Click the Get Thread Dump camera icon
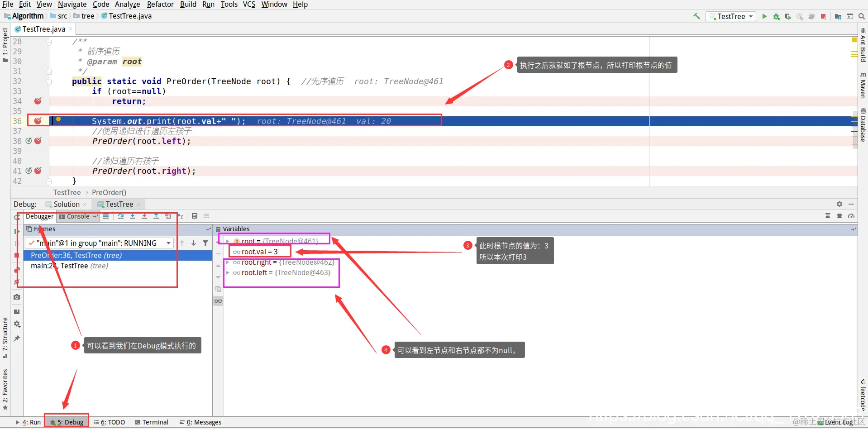Image resolution: width=868 pixels, height=429 pixels. 17,297
